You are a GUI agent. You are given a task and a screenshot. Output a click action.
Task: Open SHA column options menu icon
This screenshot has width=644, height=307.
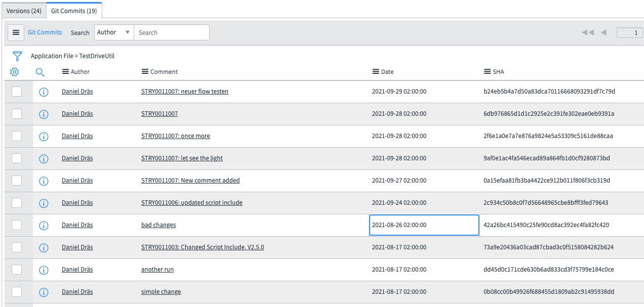[x=488, y=72]
